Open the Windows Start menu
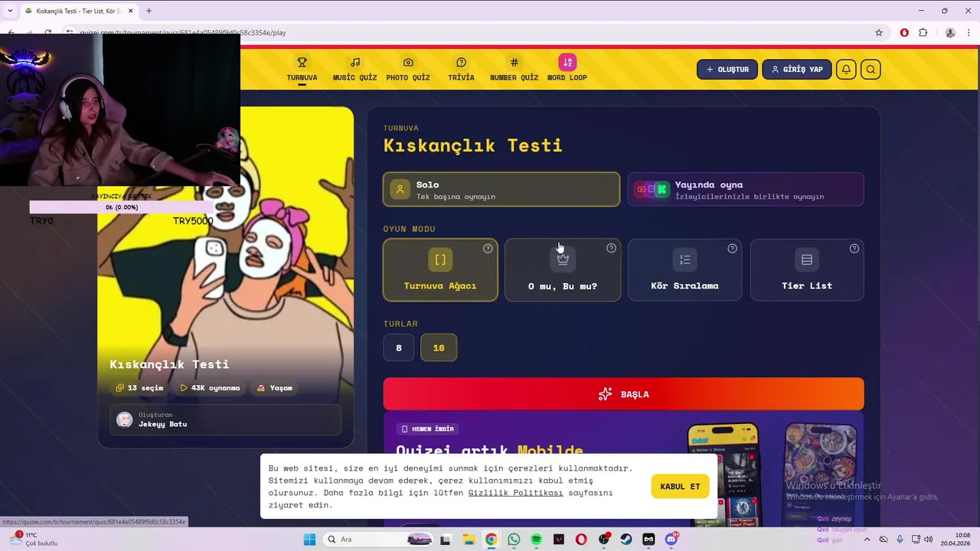The width and height of the screenshot is (980, 551). (309, 540)
